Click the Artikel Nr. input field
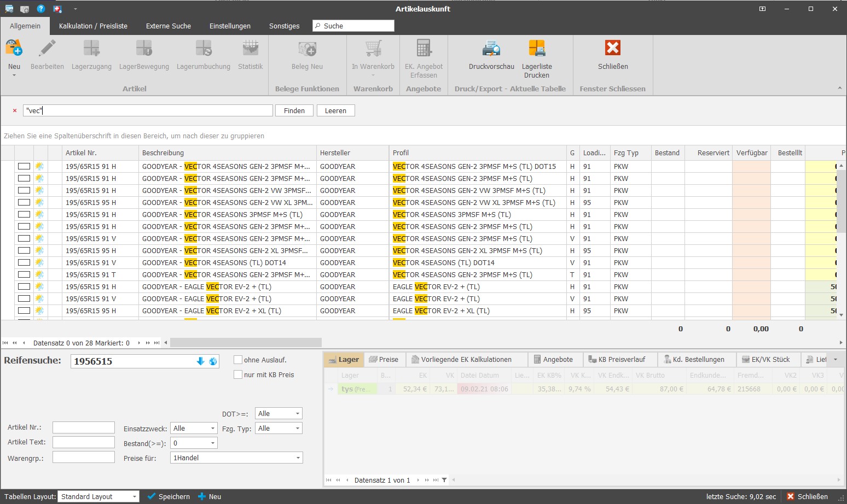The width and height of the screenshot is (847, 504). [x=84, y=427]
